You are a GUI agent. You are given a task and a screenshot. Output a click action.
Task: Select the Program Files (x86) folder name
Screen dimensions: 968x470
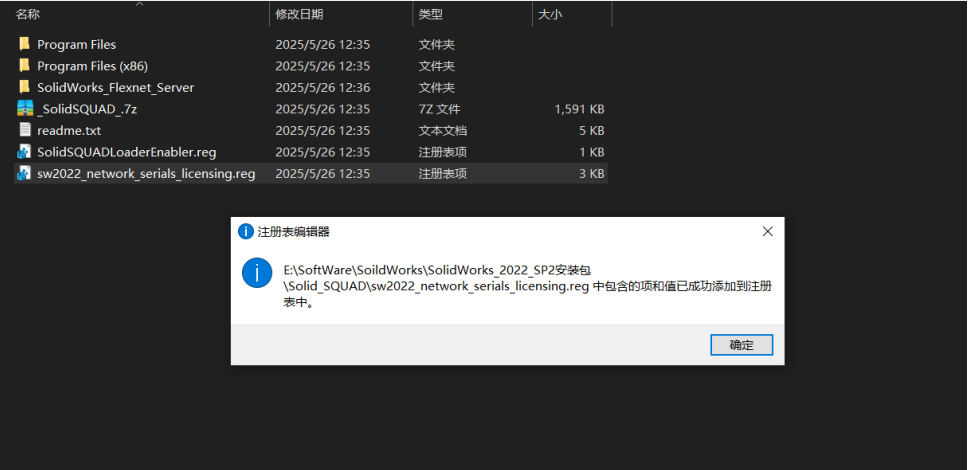pyautogui.click(x=93, y=66)
